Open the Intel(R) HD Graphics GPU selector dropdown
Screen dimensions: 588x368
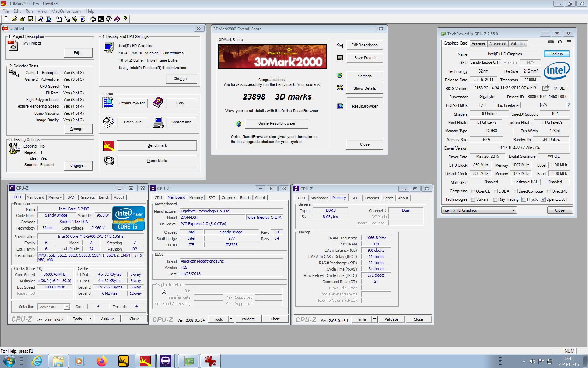pyautogui.click(x=479, y=210)
